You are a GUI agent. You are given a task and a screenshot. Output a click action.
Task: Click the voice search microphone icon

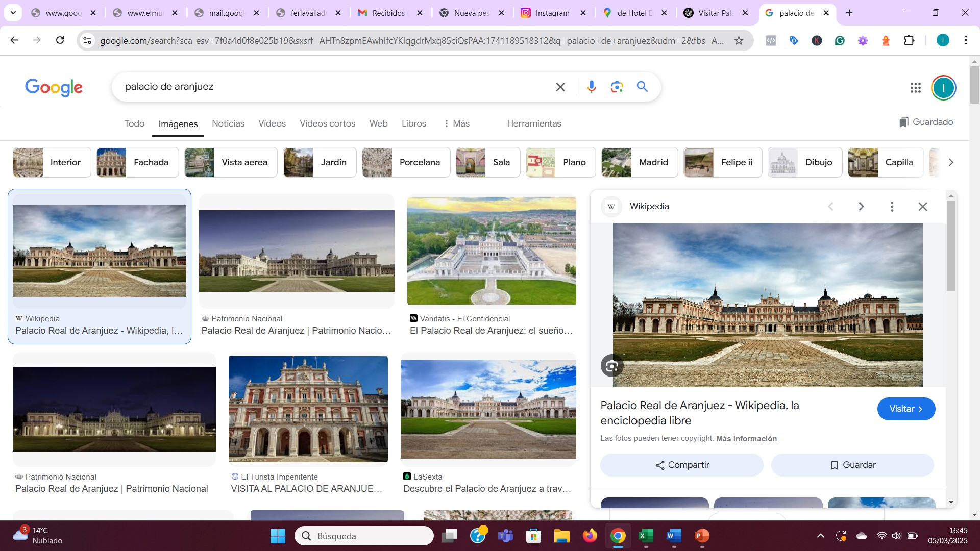coord(591,87)
